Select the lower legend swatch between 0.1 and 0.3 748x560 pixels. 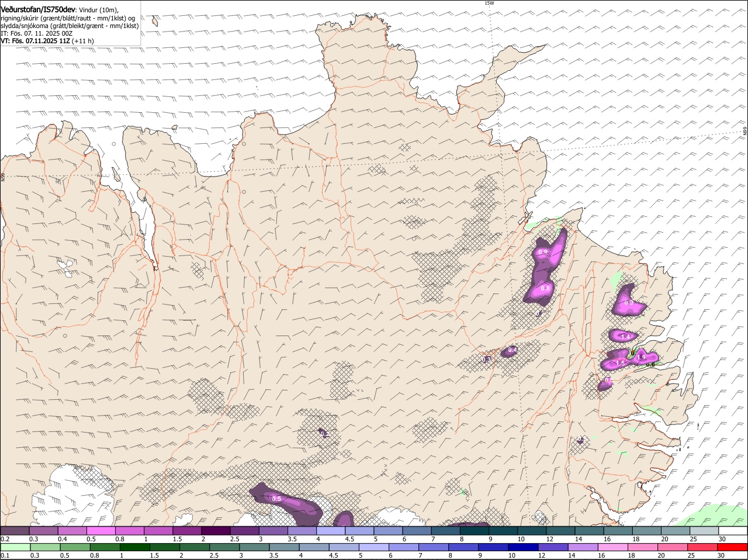pyautogui.click(x=15, y=548)
